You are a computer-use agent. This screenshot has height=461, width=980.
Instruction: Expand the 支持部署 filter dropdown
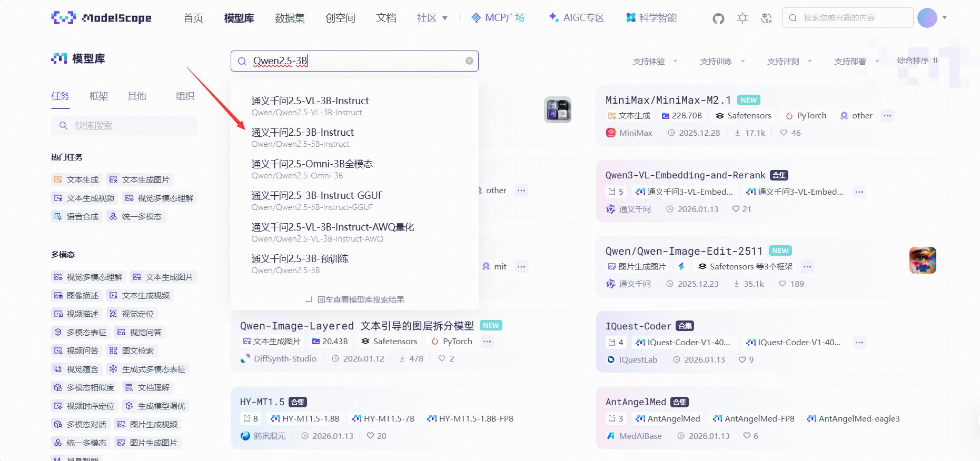[856, 62]
